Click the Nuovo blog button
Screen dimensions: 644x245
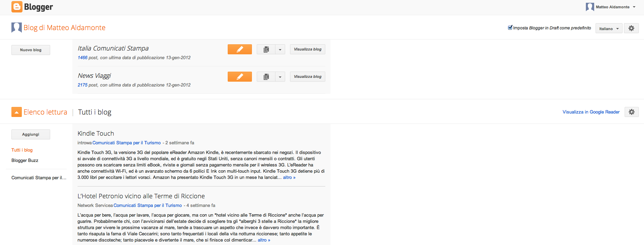click(x=31, y=50)
